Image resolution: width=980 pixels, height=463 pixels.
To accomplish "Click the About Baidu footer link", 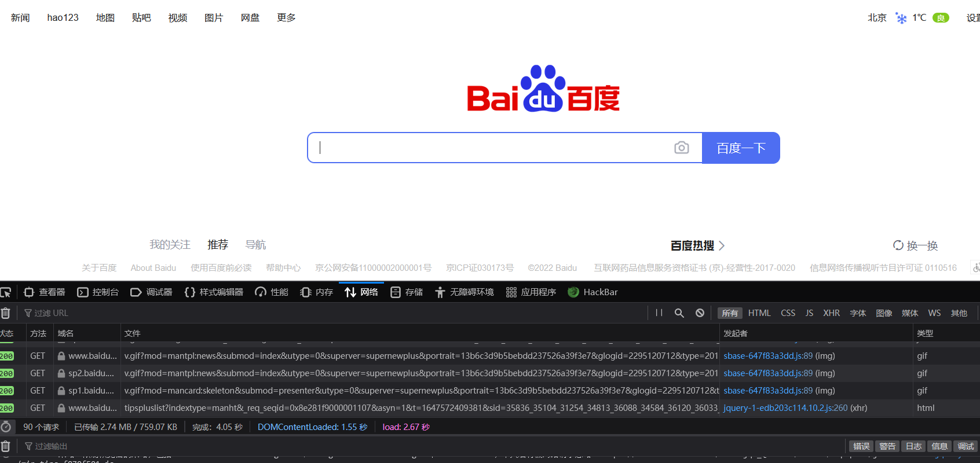I will coord(153,268).
